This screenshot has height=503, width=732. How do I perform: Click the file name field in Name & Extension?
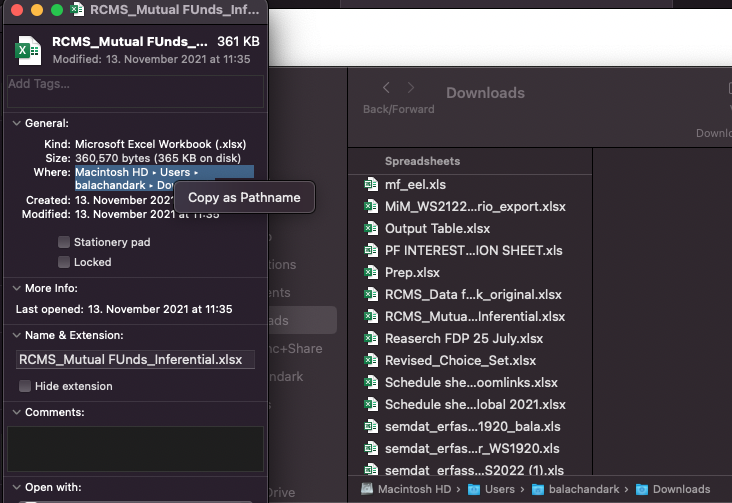[x=135, y=359]
